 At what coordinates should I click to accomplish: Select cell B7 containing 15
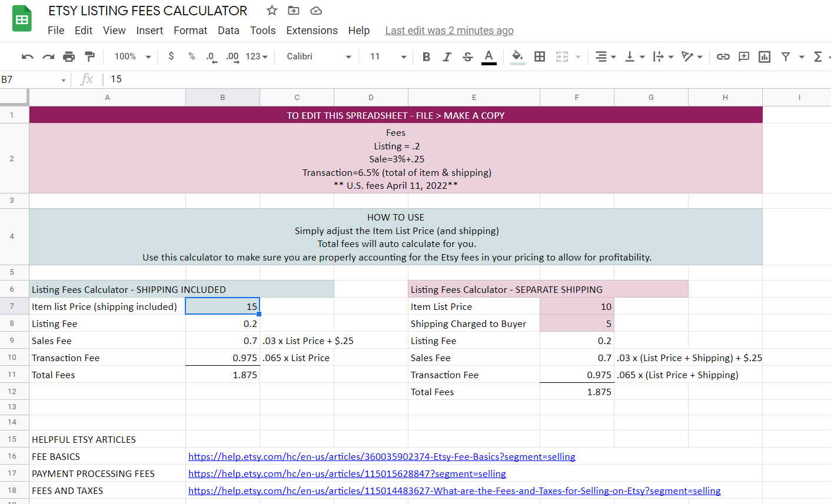pyautogui.click(x=222, y=306)
